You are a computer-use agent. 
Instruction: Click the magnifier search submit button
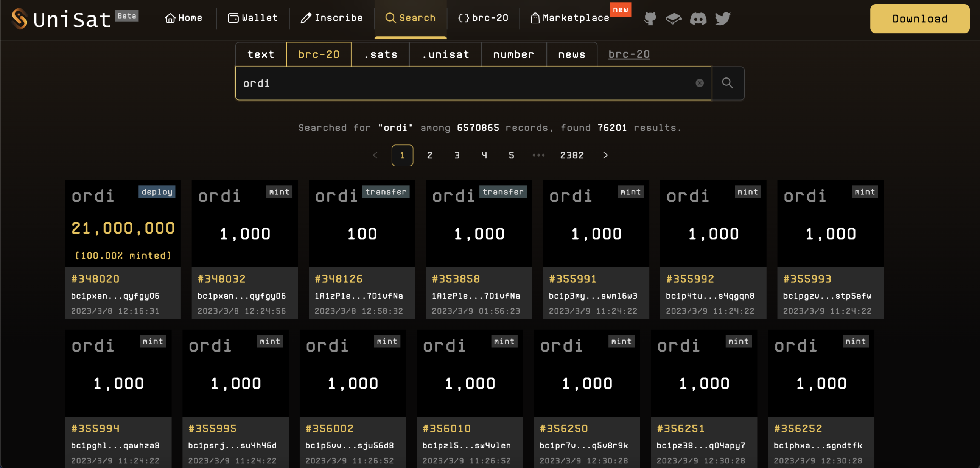coord(727,83)
